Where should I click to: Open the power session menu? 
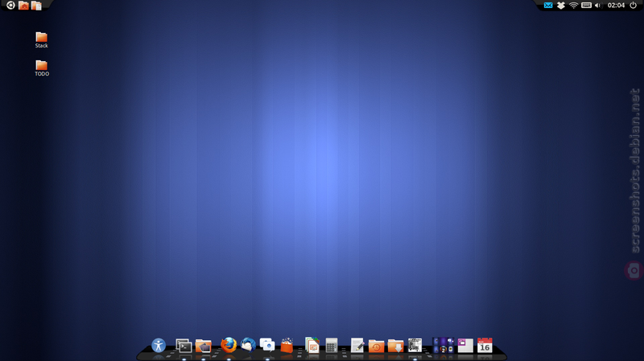click(x=634, y=6)
